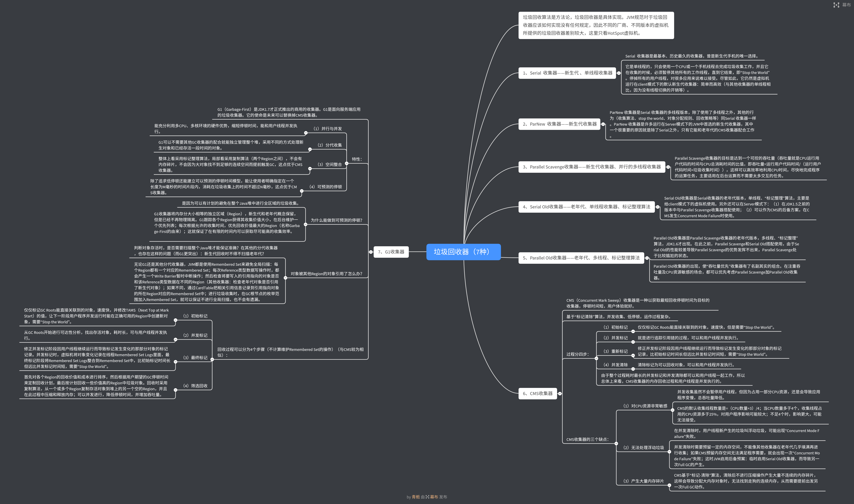Collapse 对象被其他Region的对象引用了怎么办 circle
The height and width of the screenshot is (504, 854).
pos(285,278)
